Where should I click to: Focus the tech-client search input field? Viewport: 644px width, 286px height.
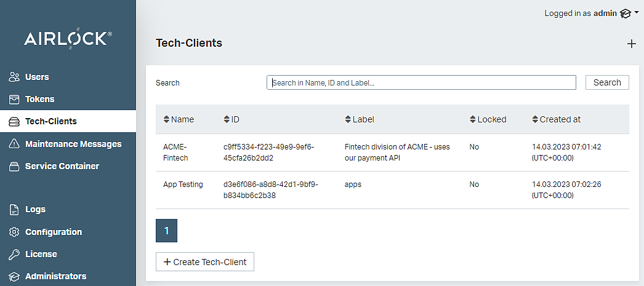pyautogui.click(x=421, y=82)
